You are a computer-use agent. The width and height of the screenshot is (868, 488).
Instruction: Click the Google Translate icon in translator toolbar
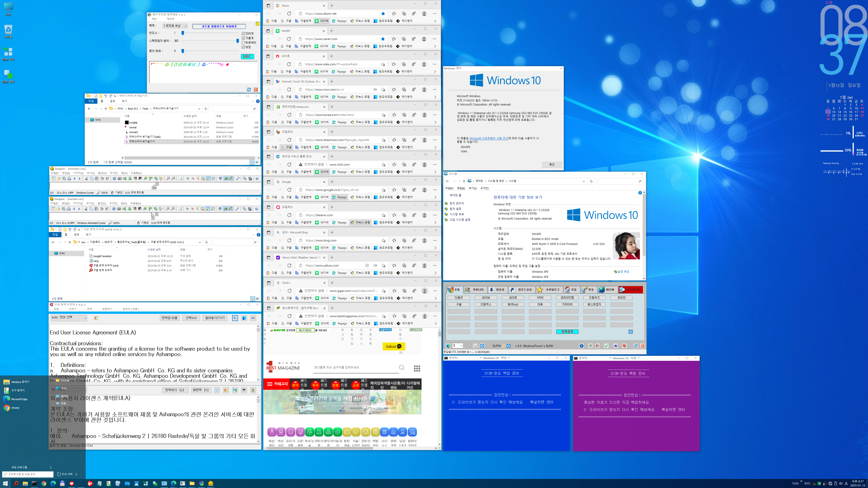pos(235,318)
